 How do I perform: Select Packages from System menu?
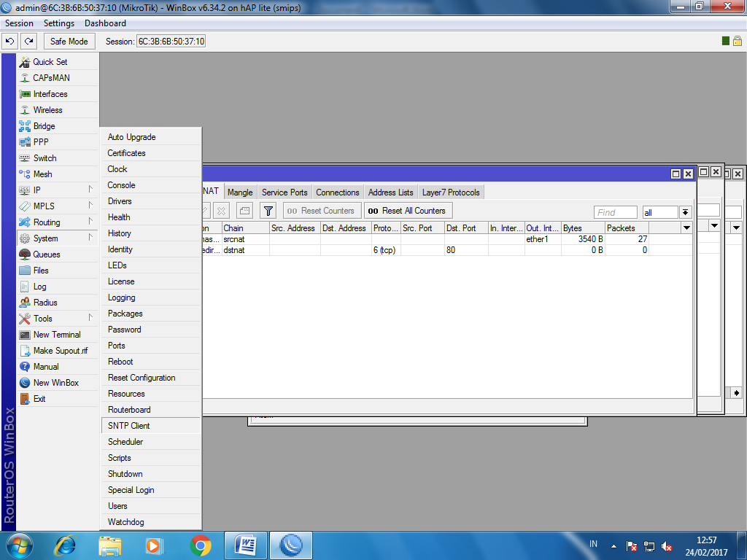click(x=151, y=314)
